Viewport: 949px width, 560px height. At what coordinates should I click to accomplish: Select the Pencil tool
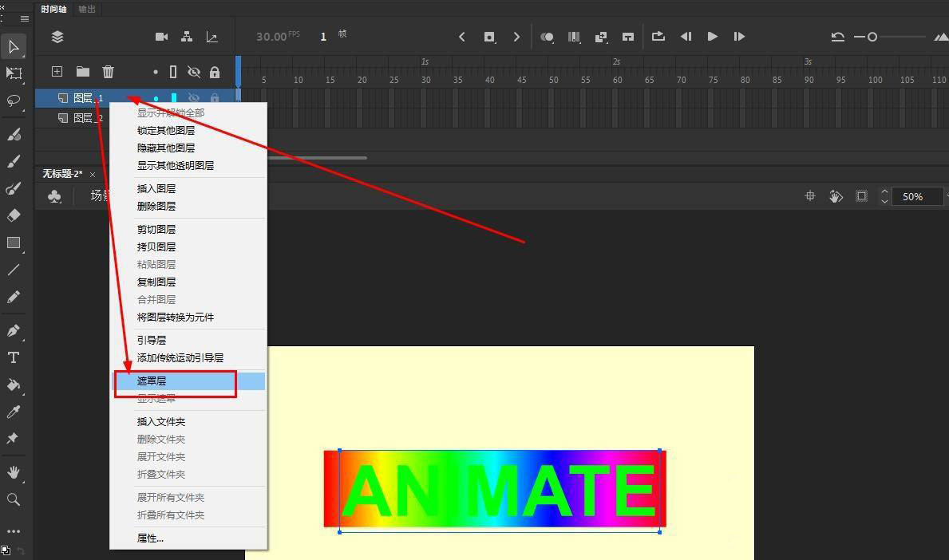[x=14, y=297]
